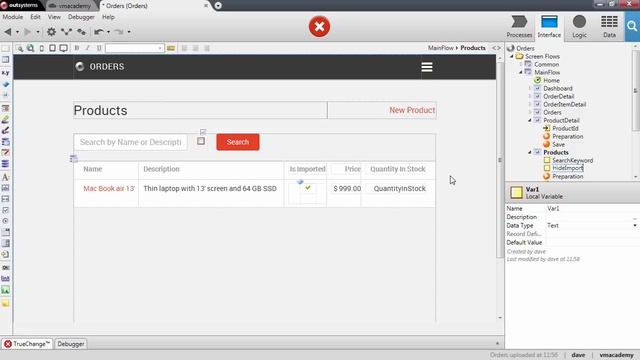Open the back history dropdown arrow

(x=18, y=32)
